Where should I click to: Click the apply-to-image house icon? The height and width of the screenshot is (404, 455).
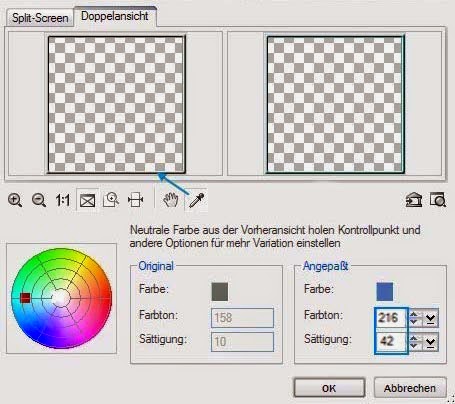pyautogui.click(x=414, y=200)
